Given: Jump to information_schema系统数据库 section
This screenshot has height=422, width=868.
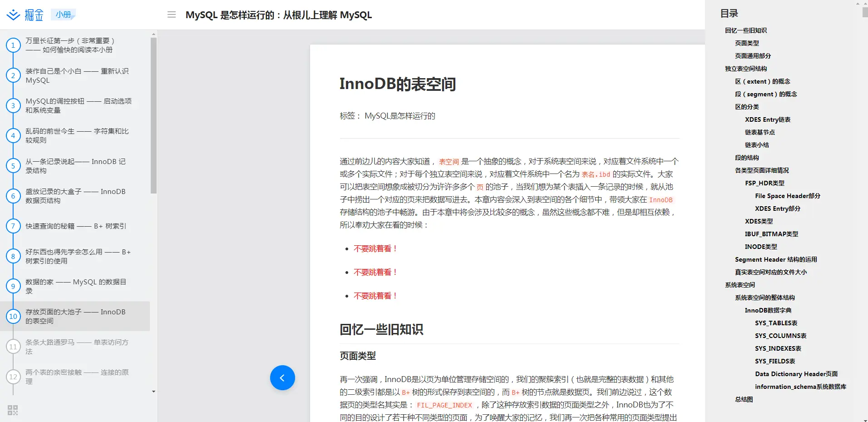Looking at the screenshot, I should click(800, 387).
